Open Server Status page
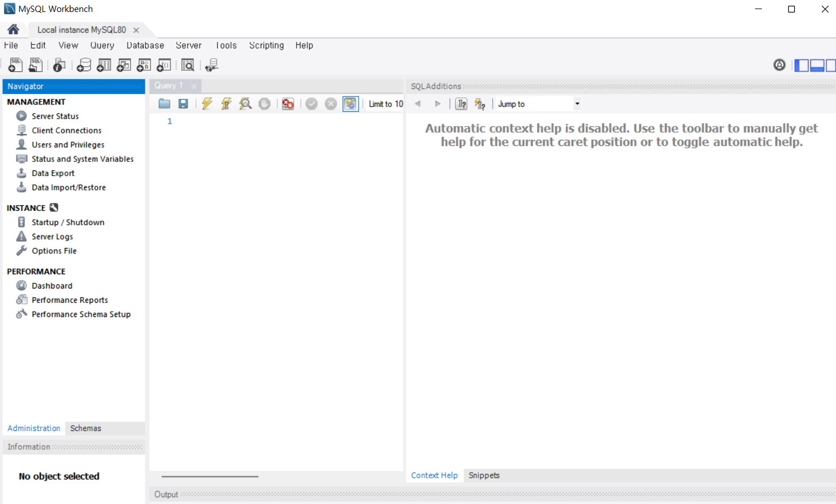This screenshot has width=836, height=504. pos(55,116)
